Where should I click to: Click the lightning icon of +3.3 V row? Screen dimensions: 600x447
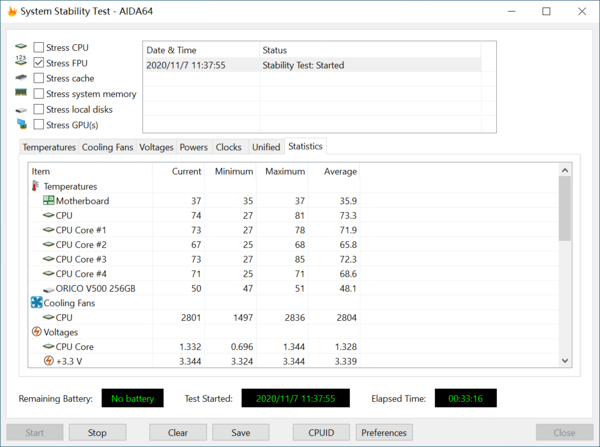(x=49, y=361)
